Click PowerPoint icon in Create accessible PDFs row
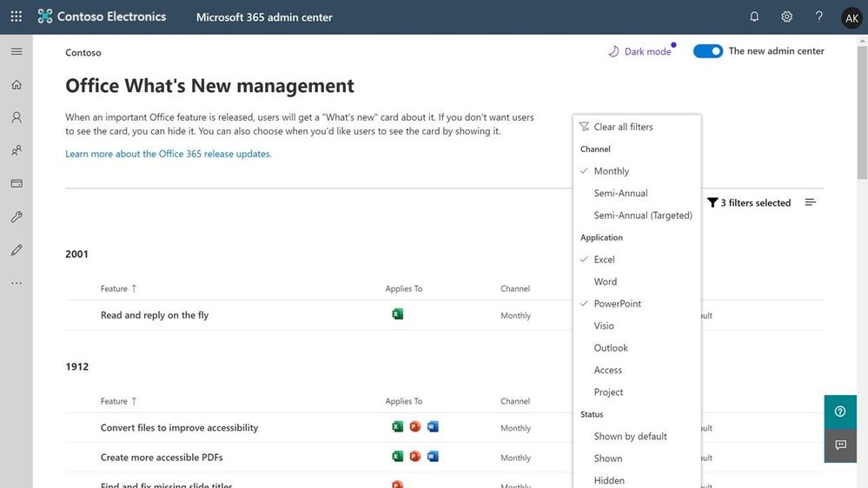This screenshot has width=868, height=488. [415, 457]
